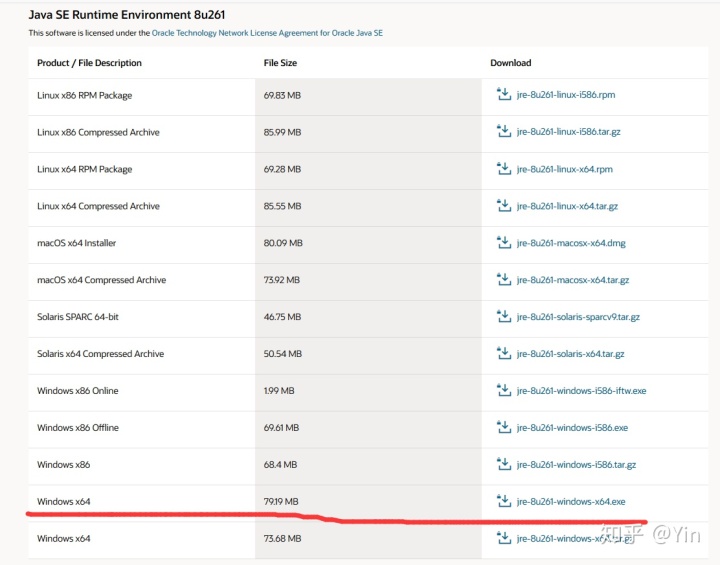Select the '69.83 MB' file size

(282, 96)
